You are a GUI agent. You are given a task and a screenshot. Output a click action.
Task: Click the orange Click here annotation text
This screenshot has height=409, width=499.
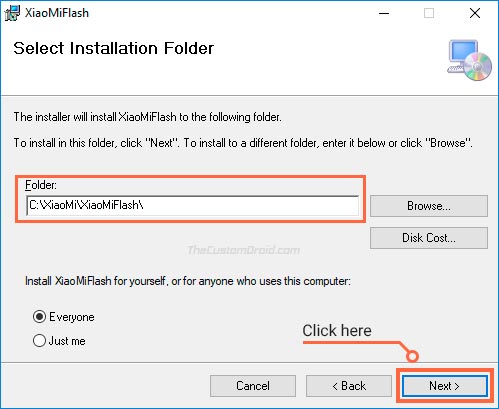(337, 331)
